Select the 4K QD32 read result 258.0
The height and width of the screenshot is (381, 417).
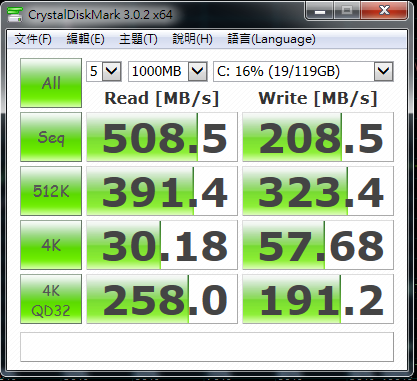[162, 299]
